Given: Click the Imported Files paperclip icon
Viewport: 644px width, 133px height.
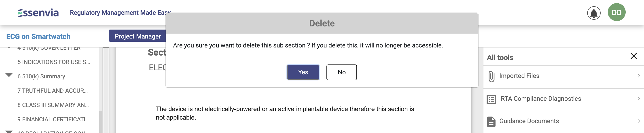Looking at the screenshot, I should (491, 76).
